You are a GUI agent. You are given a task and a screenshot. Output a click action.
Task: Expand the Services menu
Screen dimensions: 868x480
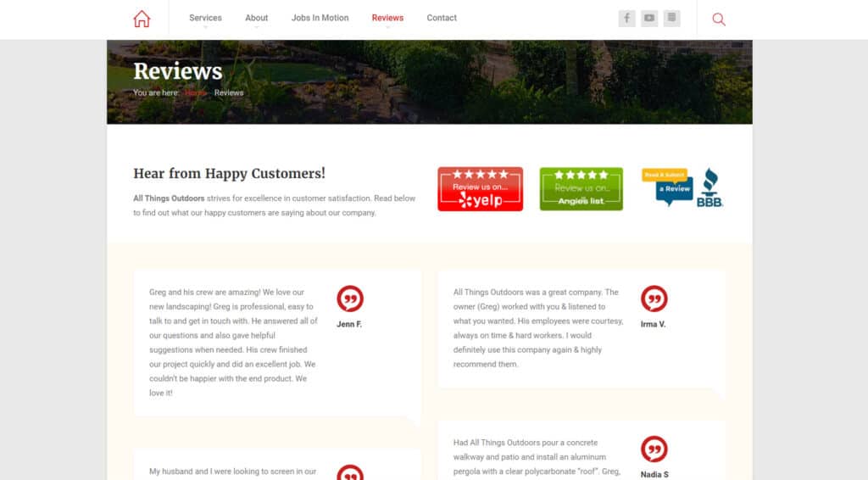click(x=205, y=18)
